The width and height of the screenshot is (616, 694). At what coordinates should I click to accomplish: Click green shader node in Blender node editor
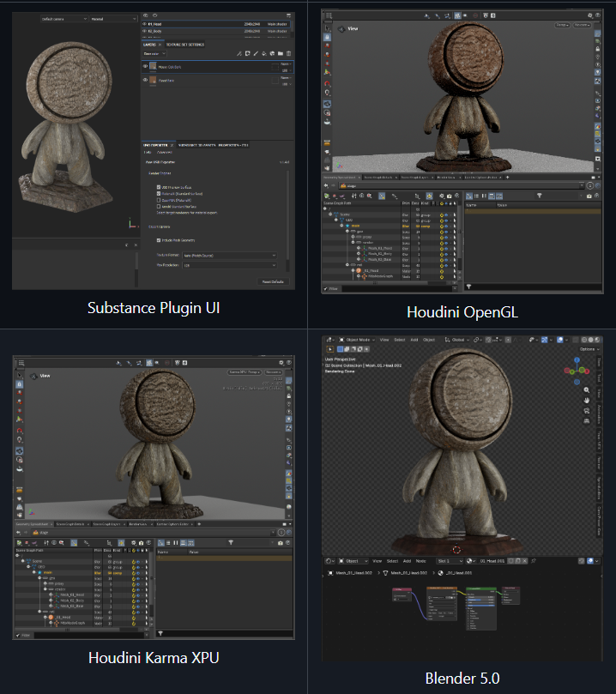(x=481, y=608)
